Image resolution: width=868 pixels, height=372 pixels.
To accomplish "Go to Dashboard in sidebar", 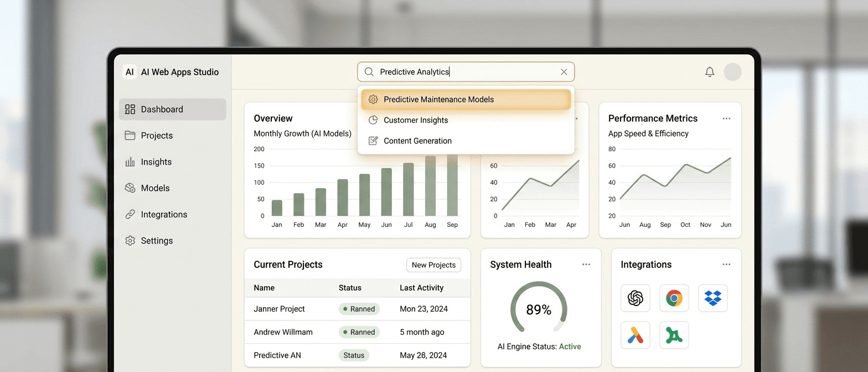I will [x=172, y=109].
